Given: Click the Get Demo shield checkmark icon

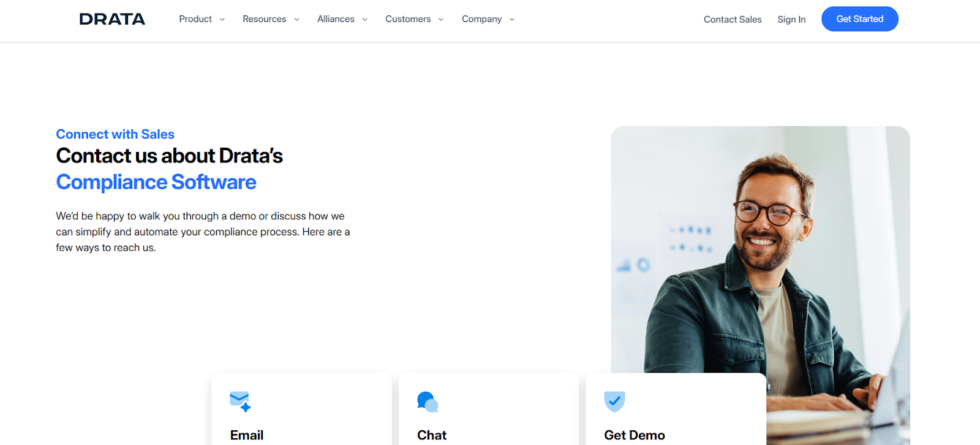Looking at the screenshot, I should tap(614, 401).
